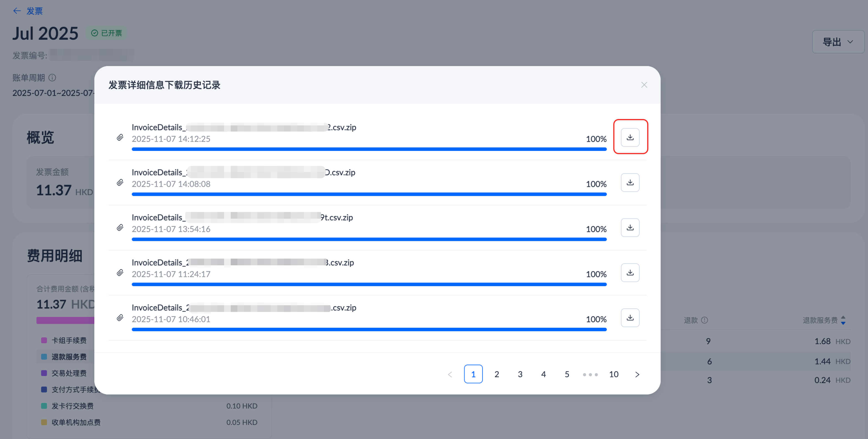Sort by 退款服务费 column arrows

(843, 320)
